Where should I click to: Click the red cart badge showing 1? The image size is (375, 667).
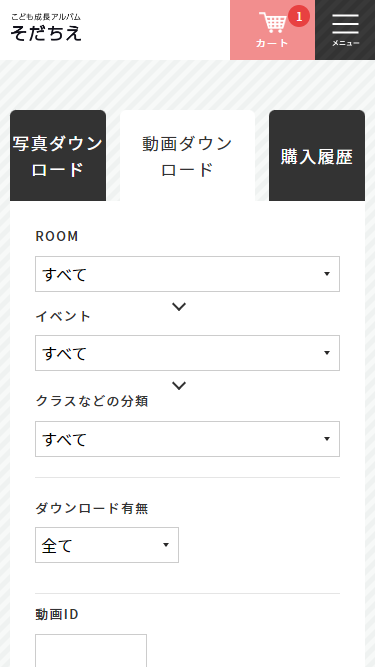(x=299, y=17)
